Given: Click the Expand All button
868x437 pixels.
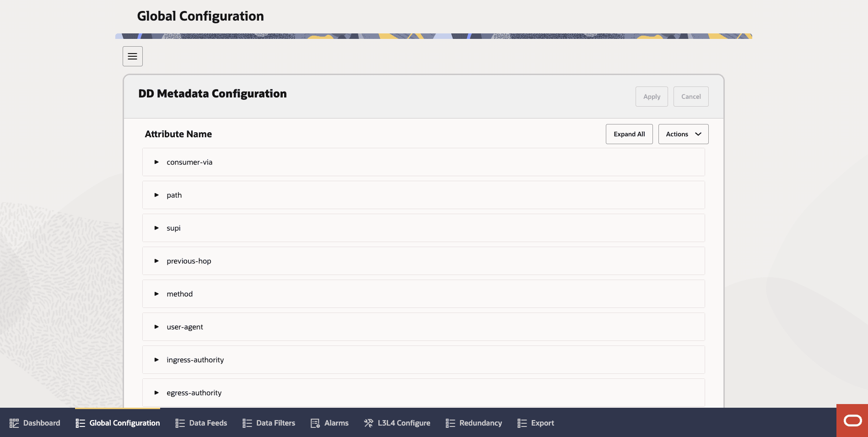Looking at the screenshot, I should (x=629, y=134).
